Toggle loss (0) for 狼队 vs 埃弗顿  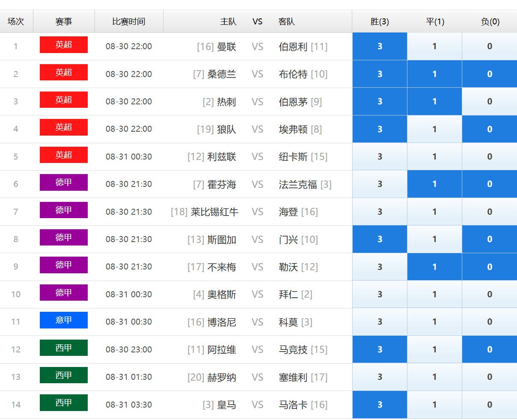[490, 129]
